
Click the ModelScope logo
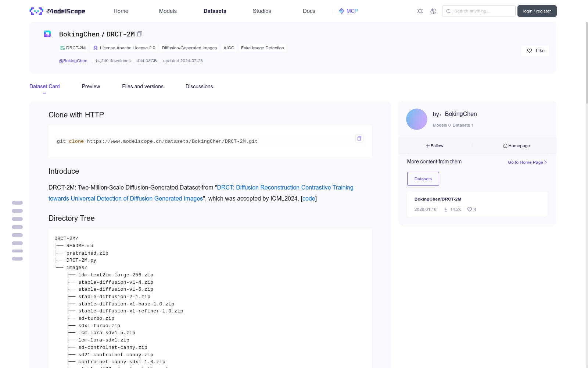coord(57,11)
